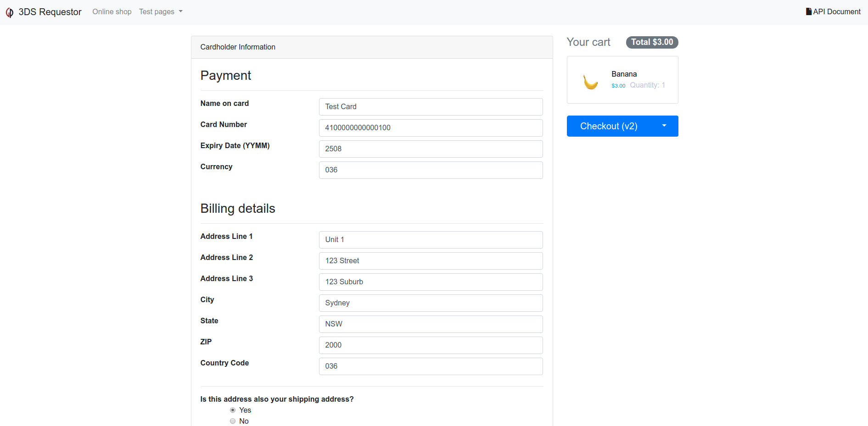Viewport: 868px width, 426px height.
Task: Click the Currency input field
Action: pyautogui.click(x=431, y=170)
